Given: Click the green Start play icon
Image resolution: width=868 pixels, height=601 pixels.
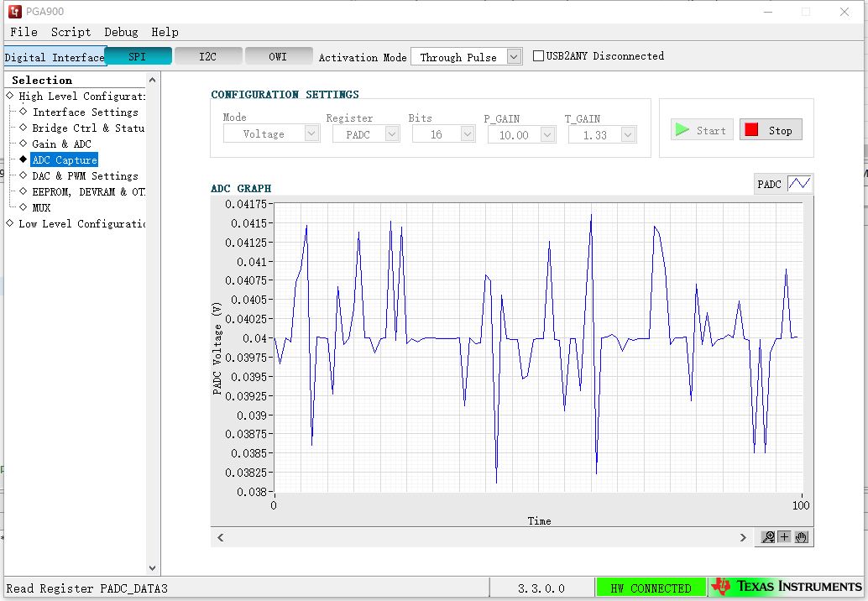Looking at the screenshot, I should coord(682,130).
